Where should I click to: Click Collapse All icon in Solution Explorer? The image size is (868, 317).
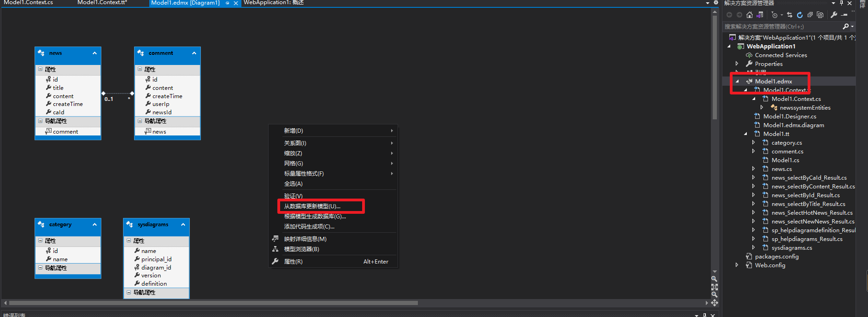810,15
